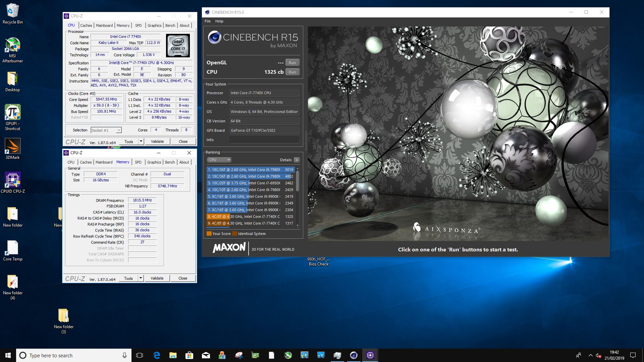Click the Details arrow in Ranking
Screen dimensions: 644x362
(297, 160)
